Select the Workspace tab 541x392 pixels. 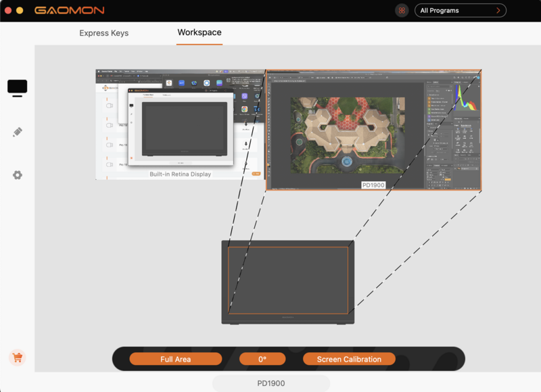[x=199, y=32]
